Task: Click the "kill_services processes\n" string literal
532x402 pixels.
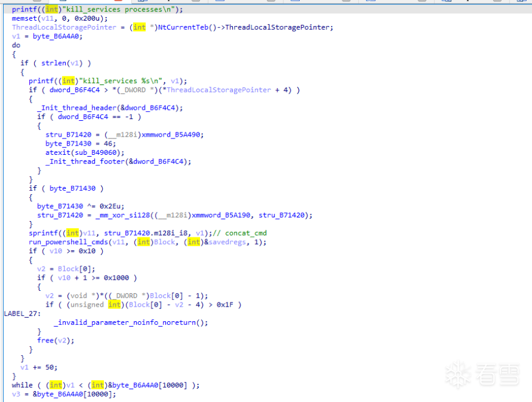Action: point(119,10)
